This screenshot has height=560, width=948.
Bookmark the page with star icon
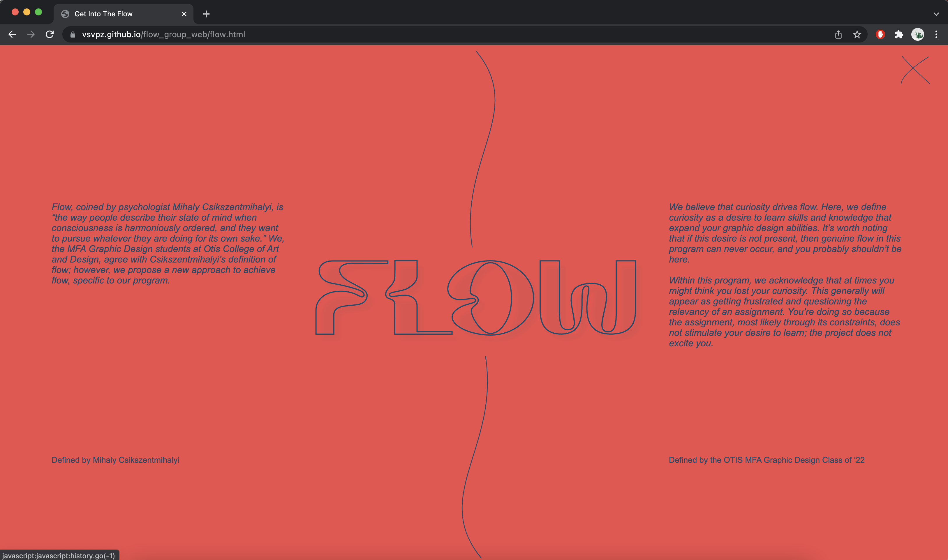click(x=857, y=34)
